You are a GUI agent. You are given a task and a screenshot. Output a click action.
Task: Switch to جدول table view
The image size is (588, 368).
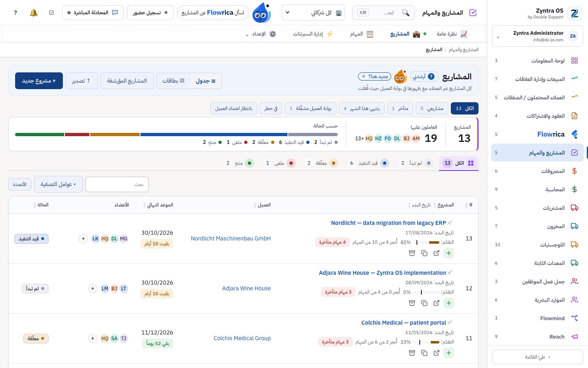pos(206,81)
